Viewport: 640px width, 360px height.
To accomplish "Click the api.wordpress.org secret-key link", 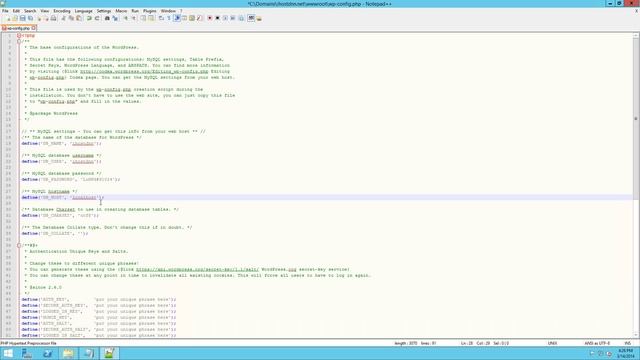I will 197,269.
